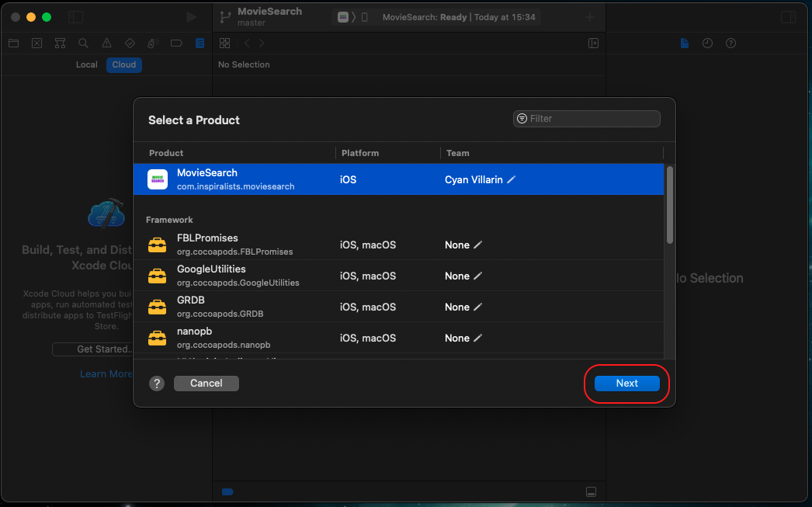Toggle the bottom debug area
The width and height of the screenshot is (812, 507).
[591, 492]
